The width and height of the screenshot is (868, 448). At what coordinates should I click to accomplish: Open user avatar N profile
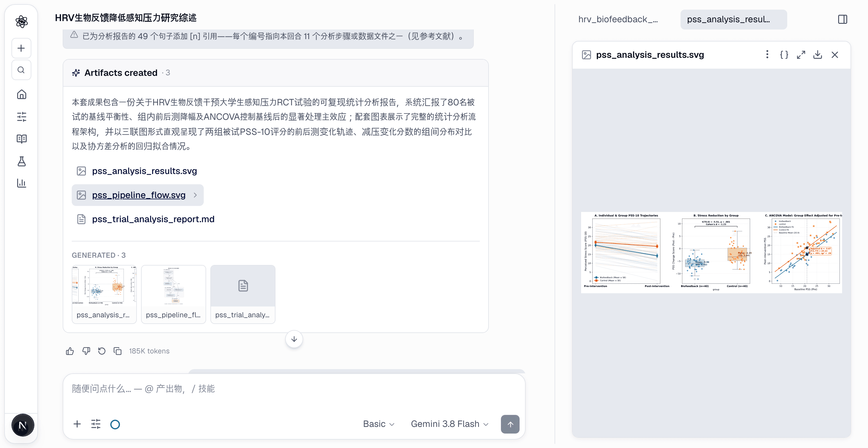(x=23, y=425)
